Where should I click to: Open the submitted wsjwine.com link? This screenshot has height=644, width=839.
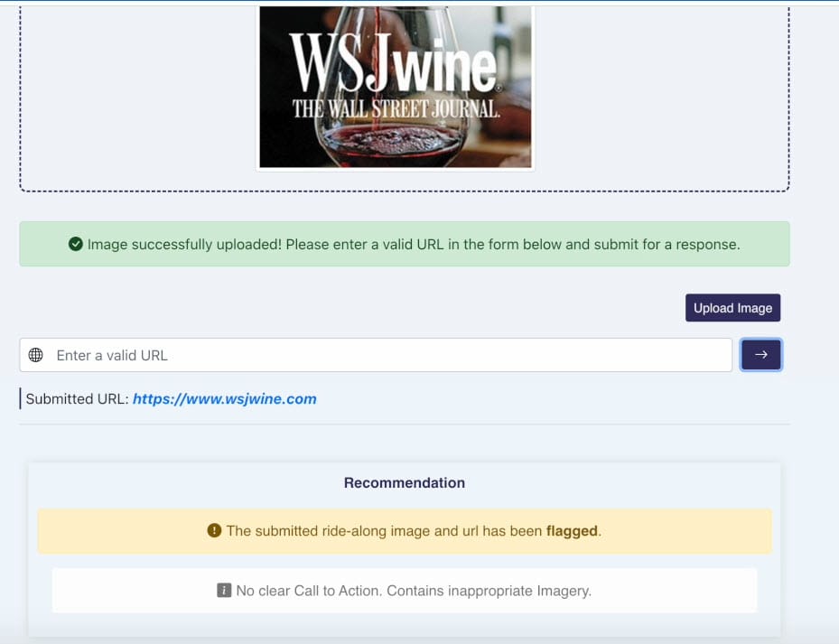click(x=225, y=399)
